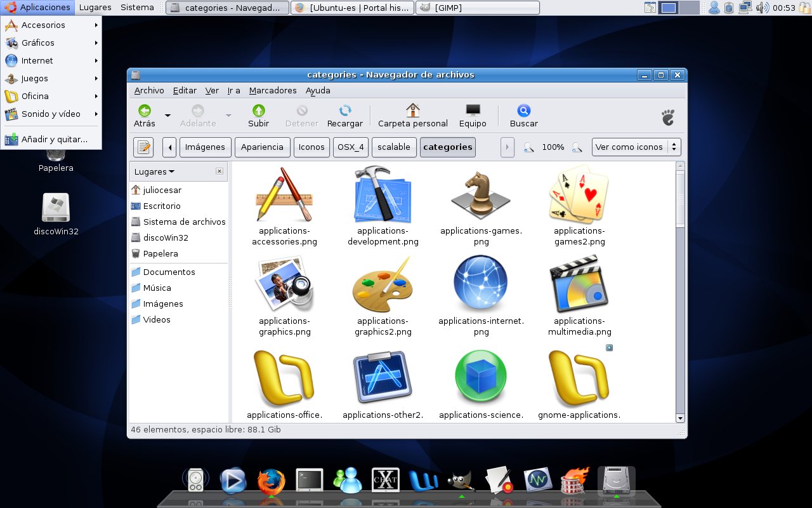812x508 pixels.
Task: Open the blue W word processor dock icon
Action: point(424,481)
